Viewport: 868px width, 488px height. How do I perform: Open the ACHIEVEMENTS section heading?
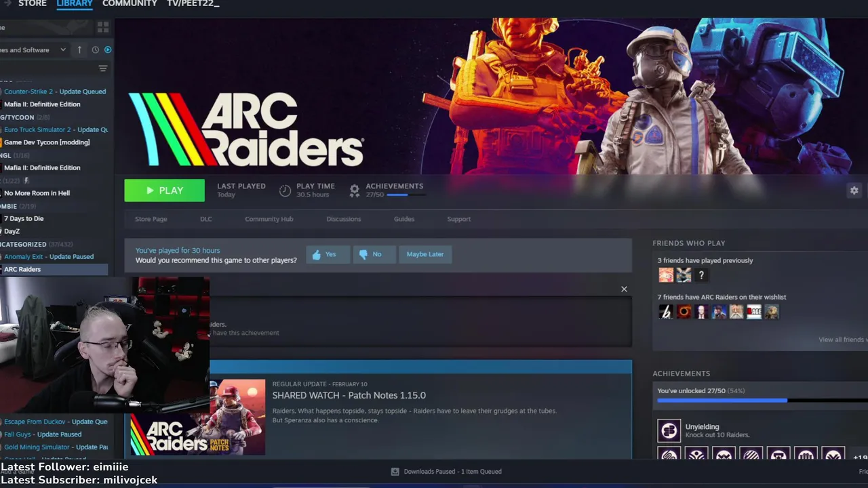[682, 373]
